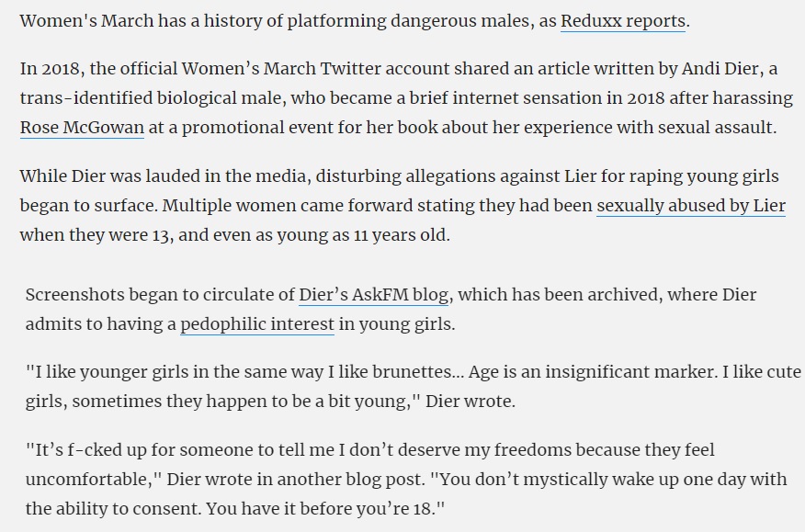Open the "sexually abused by Lier" link
This screenshot has height=532, width=805.
(691, 206)
